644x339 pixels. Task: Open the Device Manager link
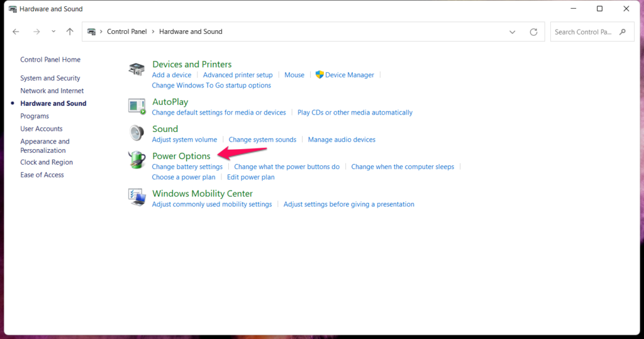350,75
